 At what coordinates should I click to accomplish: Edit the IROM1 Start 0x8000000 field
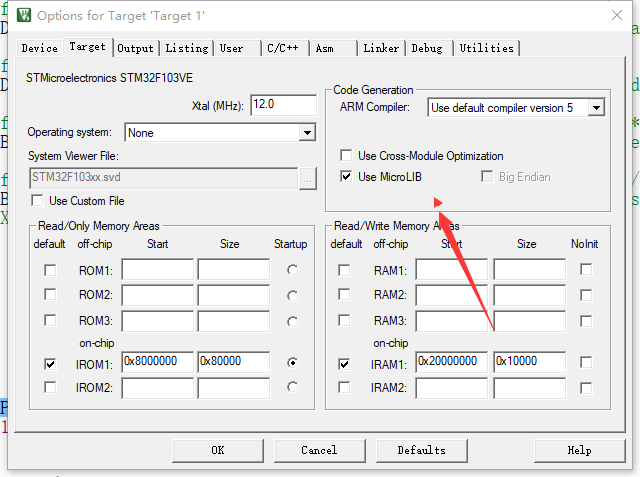pos(158,362)
